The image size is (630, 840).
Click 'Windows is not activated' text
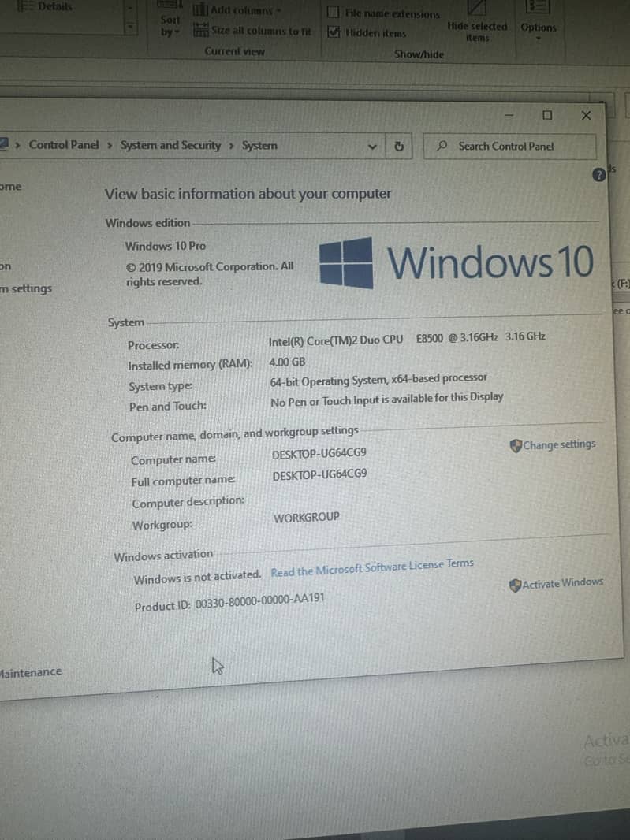[x=197, y=578]
